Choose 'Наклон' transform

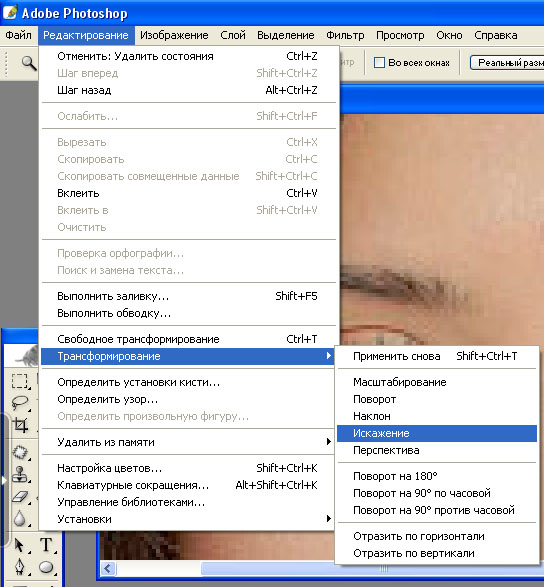pos(437,416)
